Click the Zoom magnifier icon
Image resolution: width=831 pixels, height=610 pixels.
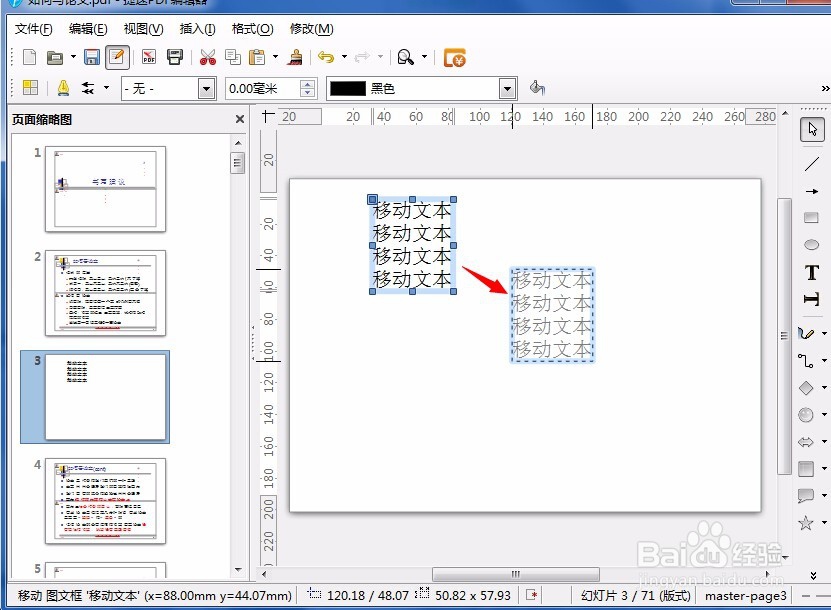(x=405, y=57)
